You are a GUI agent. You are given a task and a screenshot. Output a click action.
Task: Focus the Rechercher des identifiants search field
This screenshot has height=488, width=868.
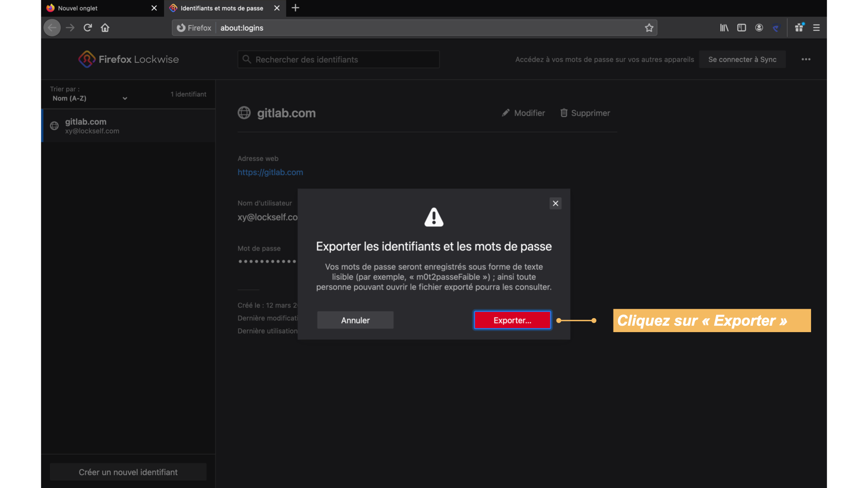click(x=339, y=59)
